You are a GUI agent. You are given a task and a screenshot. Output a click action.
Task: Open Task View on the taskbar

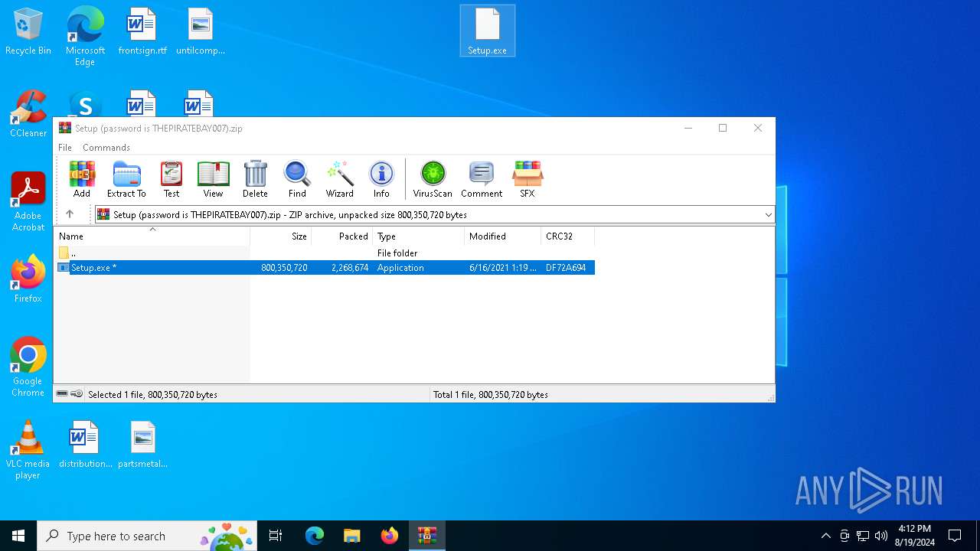pyautogui.click(x=276, y=536)
